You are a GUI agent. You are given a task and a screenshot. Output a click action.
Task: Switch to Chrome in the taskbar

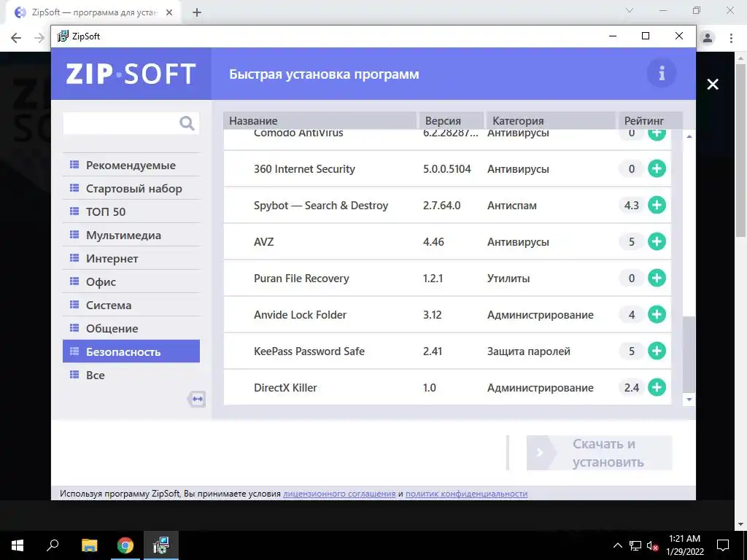(125, 545)
